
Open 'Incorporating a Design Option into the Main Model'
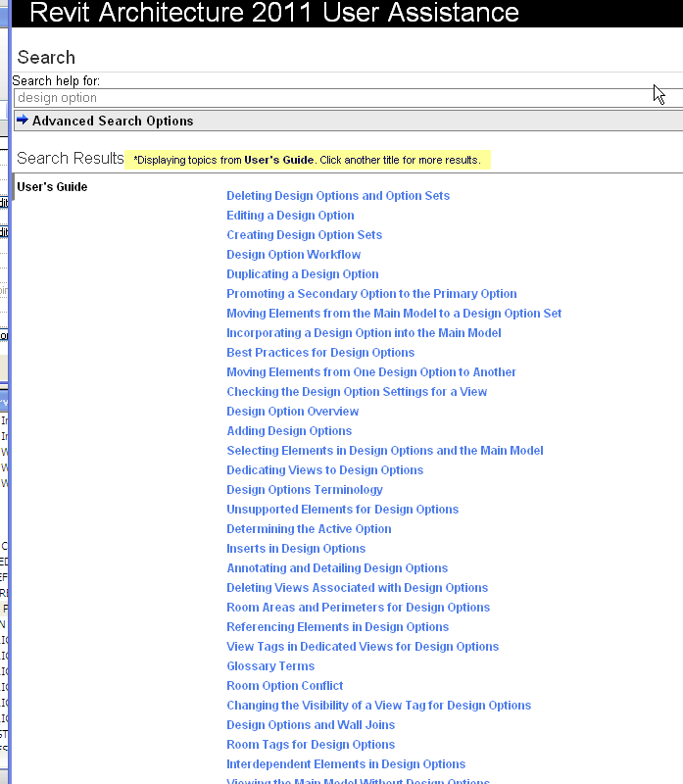[364, 333]
